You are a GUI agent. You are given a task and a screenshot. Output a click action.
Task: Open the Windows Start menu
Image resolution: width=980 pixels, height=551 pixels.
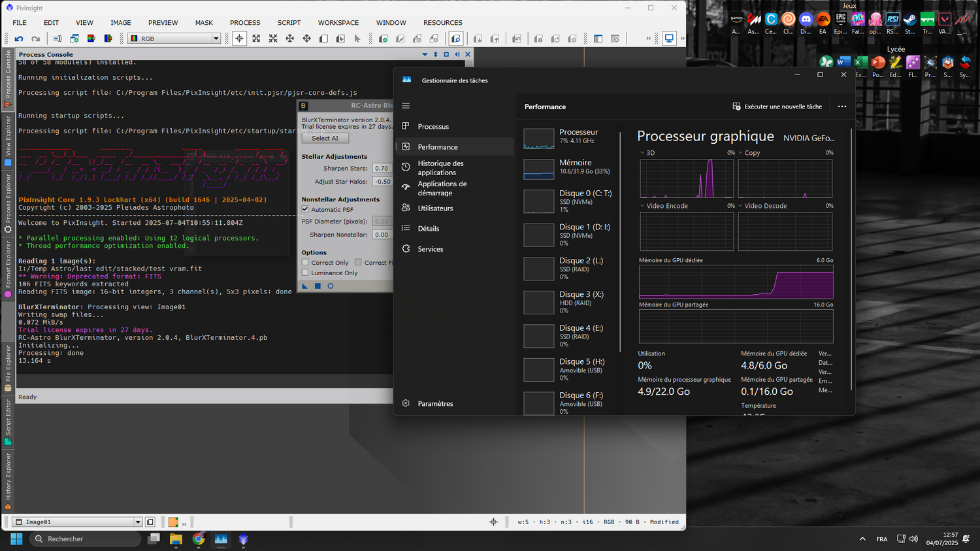point(16,539)
